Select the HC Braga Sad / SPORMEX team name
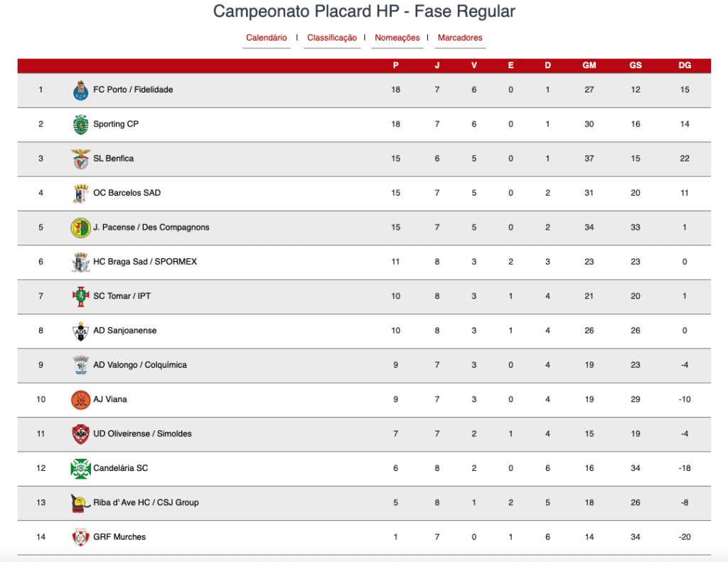Screen dimensions: 728x562 tap(145, 262)
